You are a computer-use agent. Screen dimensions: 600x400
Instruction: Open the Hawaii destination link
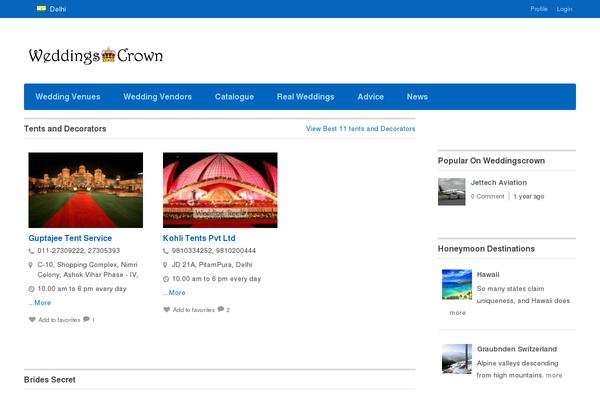pos(488,274)
